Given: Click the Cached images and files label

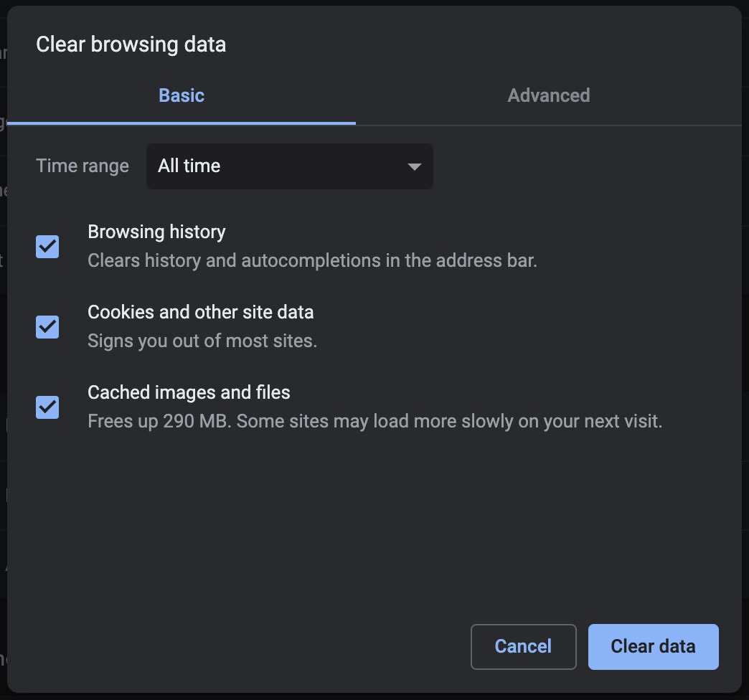Looking at the screenshot, I should click(x=189, y=392).
